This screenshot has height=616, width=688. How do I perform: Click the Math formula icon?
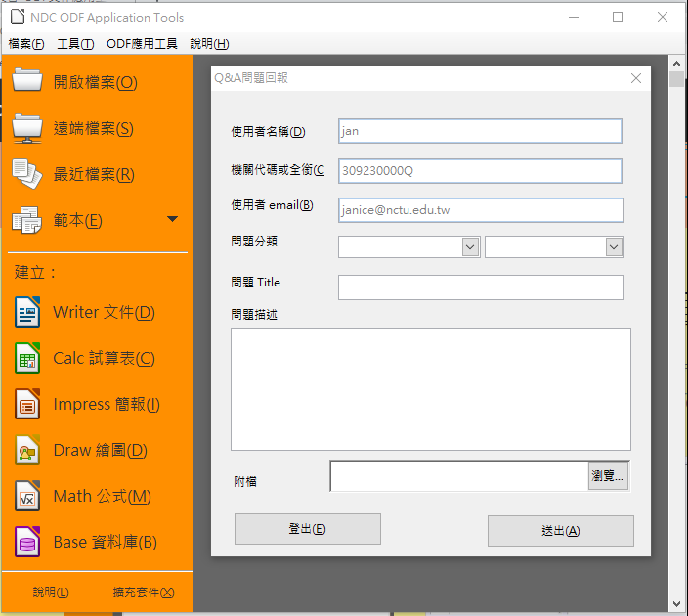[26, 497]
